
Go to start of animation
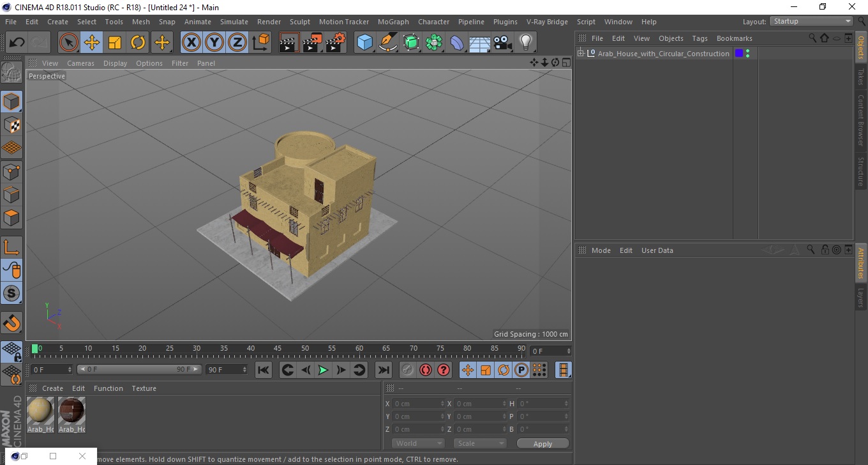[x=264, y=370]
